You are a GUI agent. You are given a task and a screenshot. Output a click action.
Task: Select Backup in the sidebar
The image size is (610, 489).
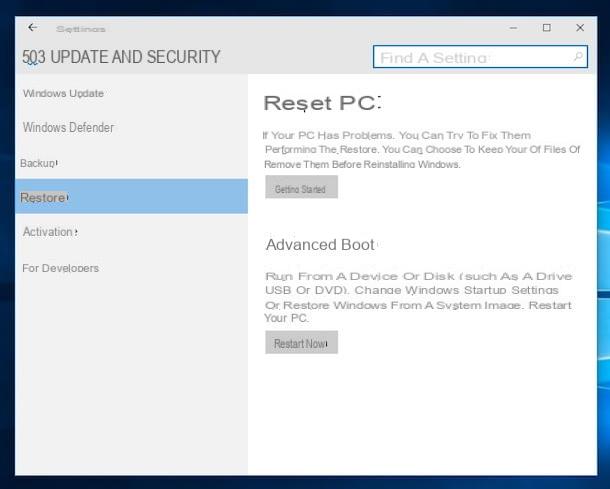coord(131,163)
